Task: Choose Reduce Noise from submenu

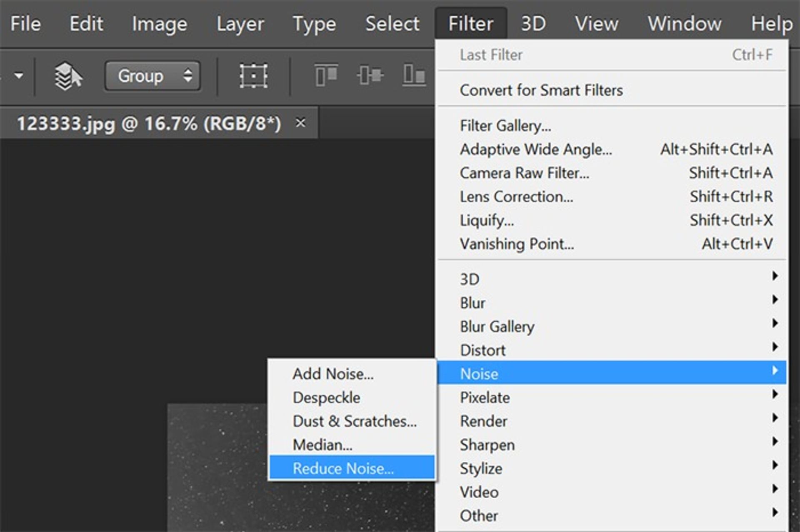Action: click(343, 468)
